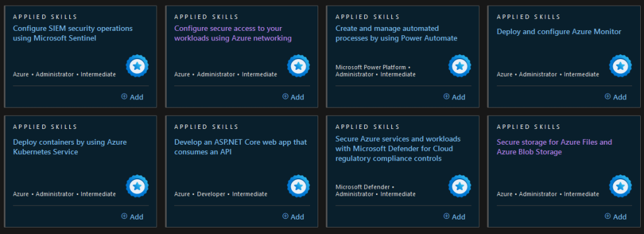Click the badge icon on the Microsoft Sentinel card
Viewport: 644px width, 234px height.
point(137,65)
